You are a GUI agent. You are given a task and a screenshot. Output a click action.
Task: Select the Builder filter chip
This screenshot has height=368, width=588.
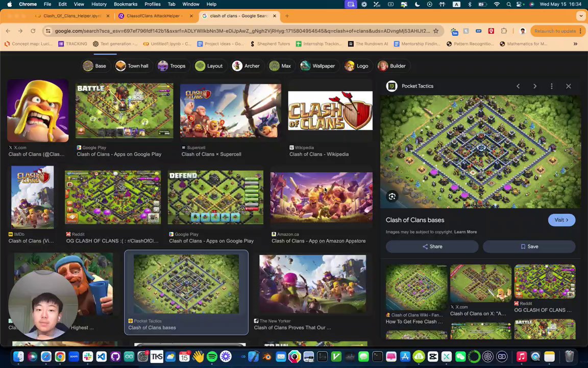[x=392, y=66]
